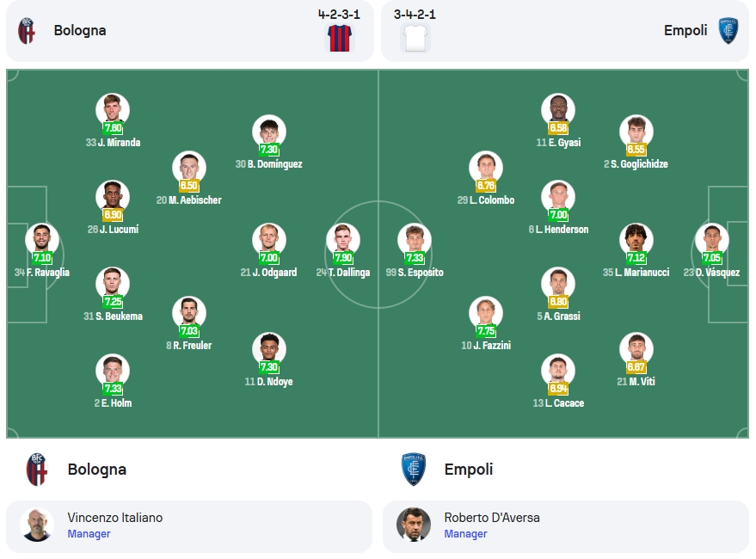Image resolution: width=756 pixels, height=559 pixels.
Task: Click the Bologna crest in header
Action: pos(27,31)
